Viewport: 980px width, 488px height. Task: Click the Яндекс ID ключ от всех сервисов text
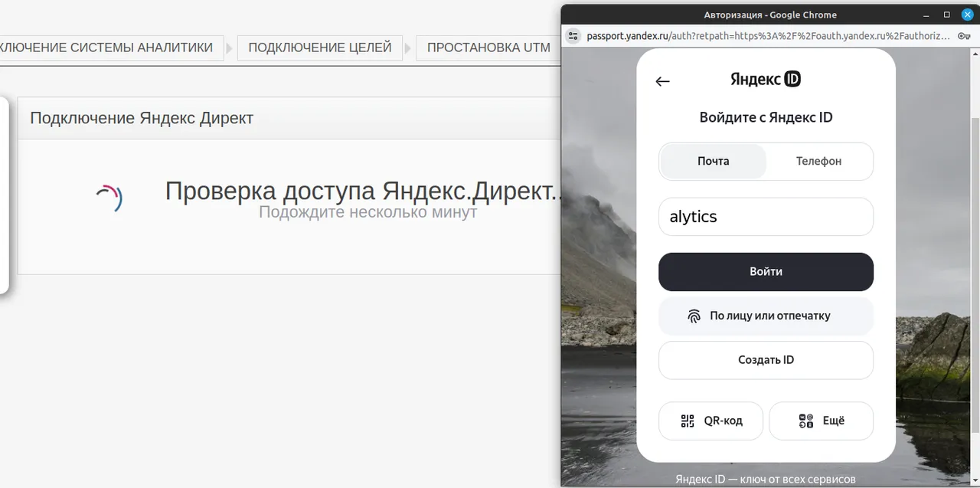pyautogui.click(x=766, y=480)
